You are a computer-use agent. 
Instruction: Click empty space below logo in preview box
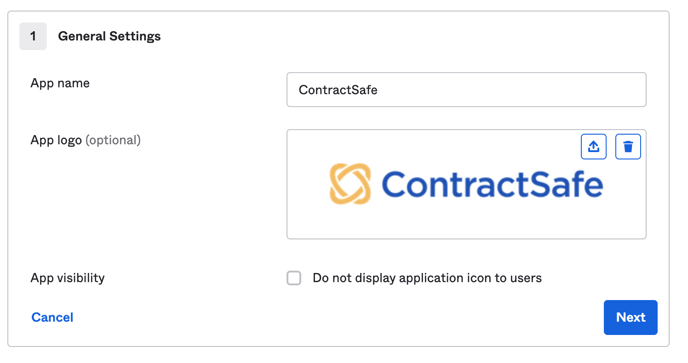(x=466, y=223)
